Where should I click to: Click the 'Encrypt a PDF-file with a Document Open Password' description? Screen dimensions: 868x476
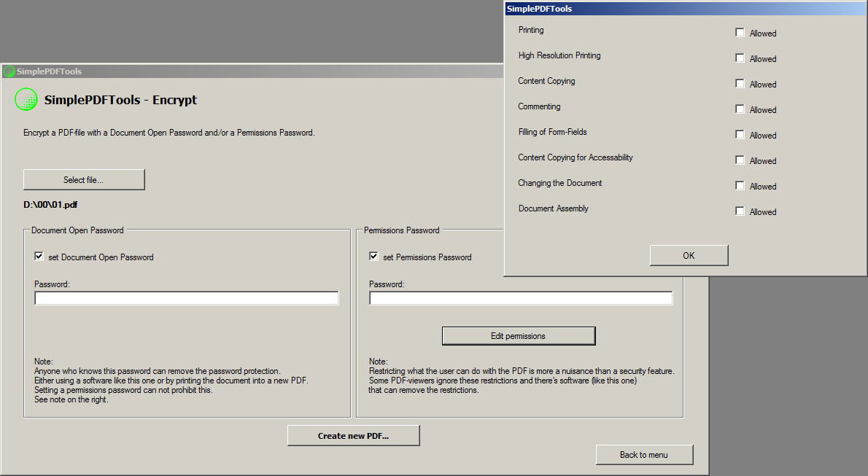point(168,133)
